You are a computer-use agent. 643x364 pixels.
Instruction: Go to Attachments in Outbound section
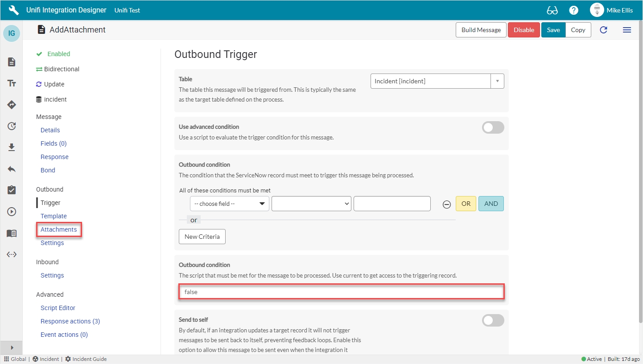[58, 229]
